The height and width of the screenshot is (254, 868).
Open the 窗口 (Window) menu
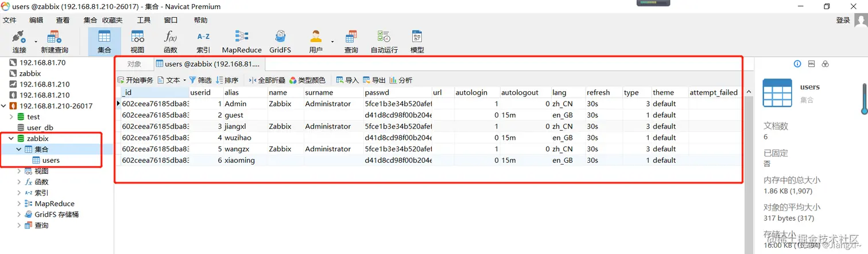pyautogui.click(x=170, y=20)
